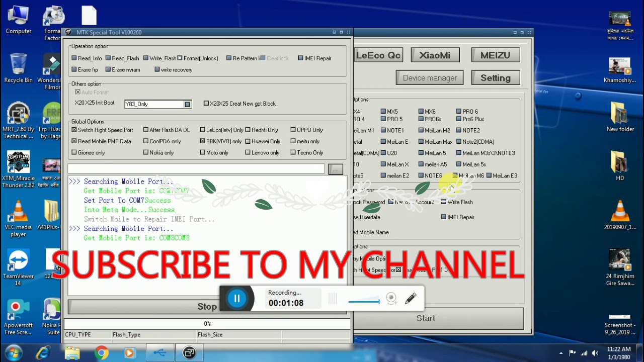Open MRT_2.60 By Technical desktop shortcut
This screenshot has width=644, height=362.
18,121
